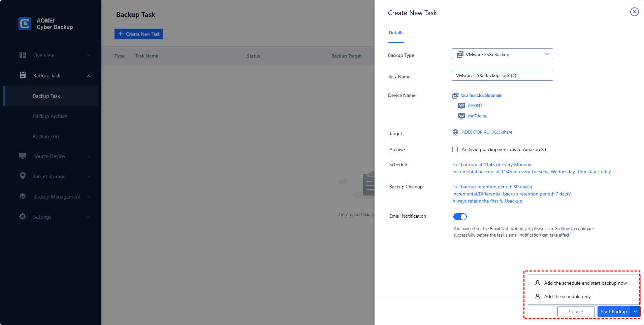Click user icon beside 'start backup now' option

(538, 283)
